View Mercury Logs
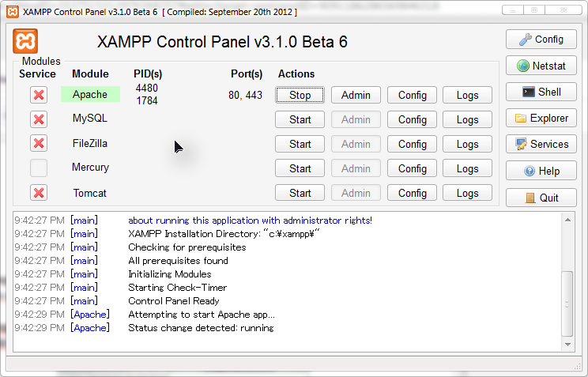This screenshot has height=377, width=588. pos(467,168)
